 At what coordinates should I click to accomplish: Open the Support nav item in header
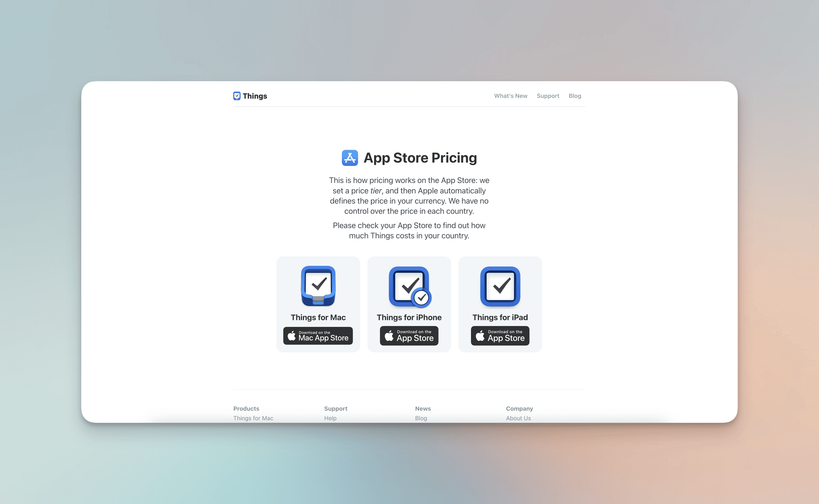coord(548,96)
